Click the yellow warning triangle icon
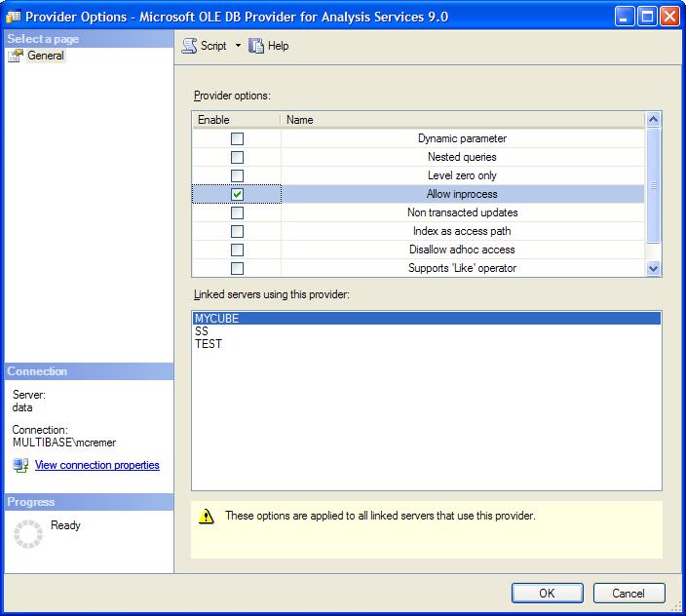This screenshot has width=686, height=616. point(207,517)
